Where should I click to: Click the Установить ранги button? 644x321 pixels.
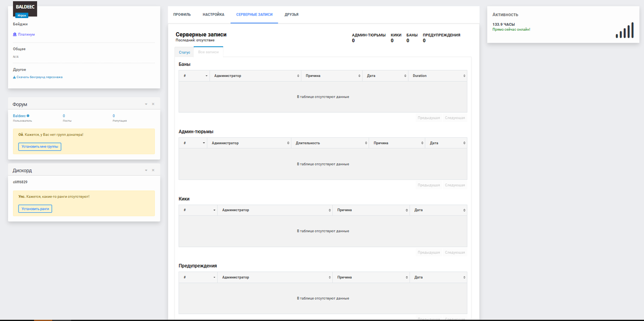(35, 208)
